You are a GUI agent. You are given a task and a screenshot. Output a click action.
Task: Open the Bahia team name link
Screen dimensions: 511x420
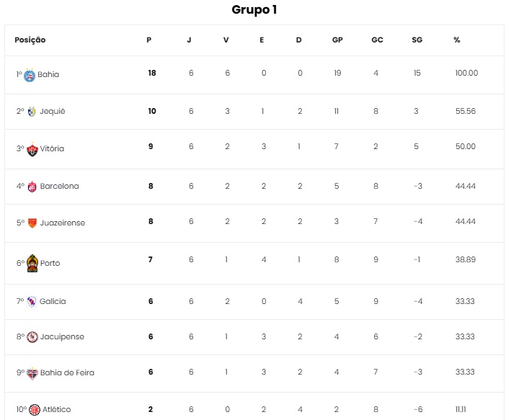pos(48,74)
